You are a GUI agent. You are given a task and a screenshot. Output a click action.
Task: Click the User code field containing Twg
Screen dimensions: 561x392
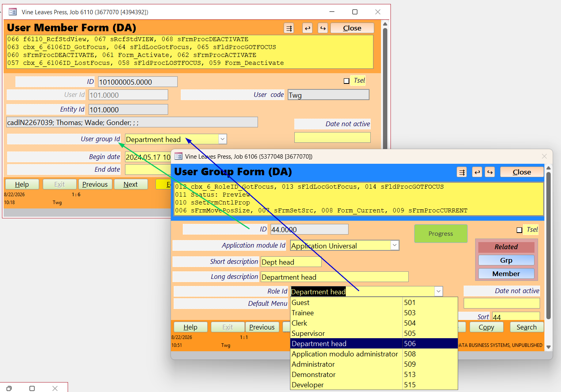click(328, 95)
